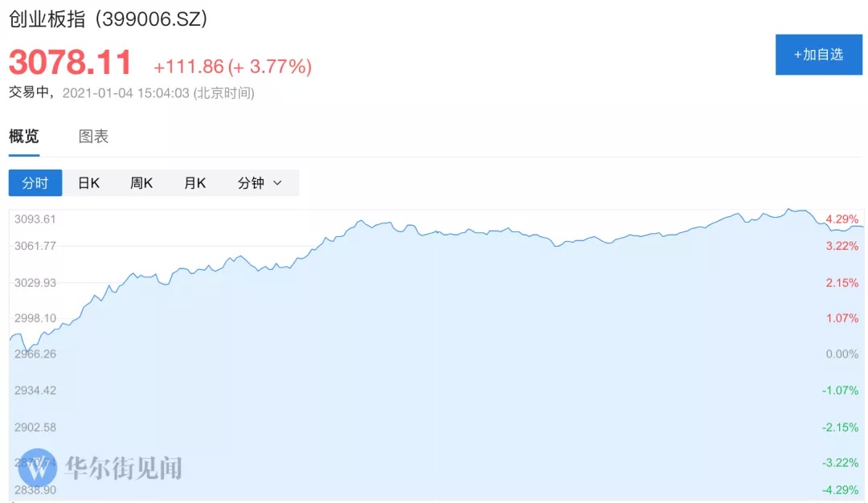Add index via 加自选 button
This screenshot has width=868, height=503.
(x=819, y=54)
